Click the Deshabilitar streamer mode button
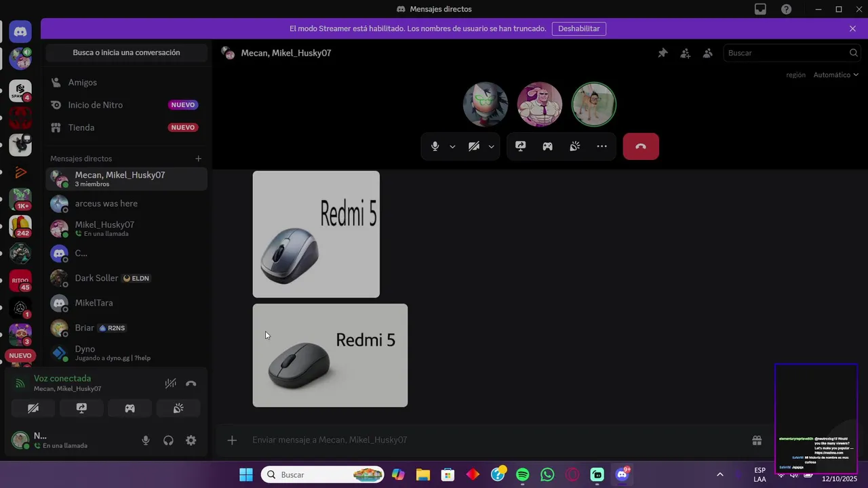The image size is (868, 488). pyautogui.click(x=579, y=28)
